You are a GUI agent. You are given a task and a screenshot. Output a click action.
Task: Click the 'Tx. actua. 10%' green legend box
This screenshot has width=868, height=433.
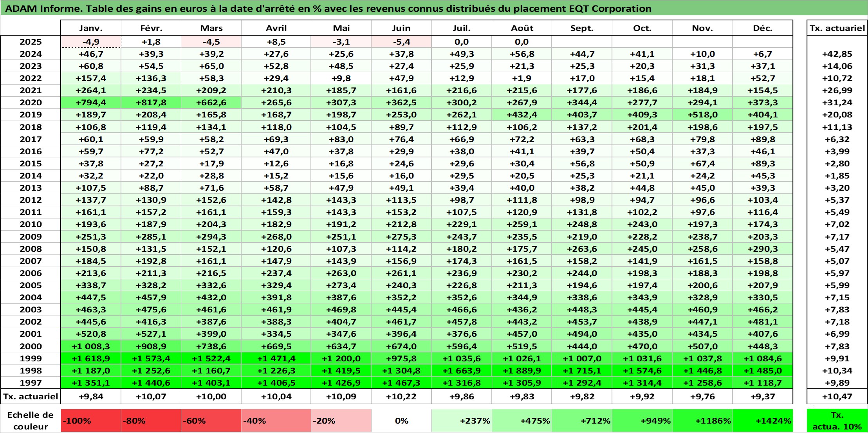(x=837, y=421)
